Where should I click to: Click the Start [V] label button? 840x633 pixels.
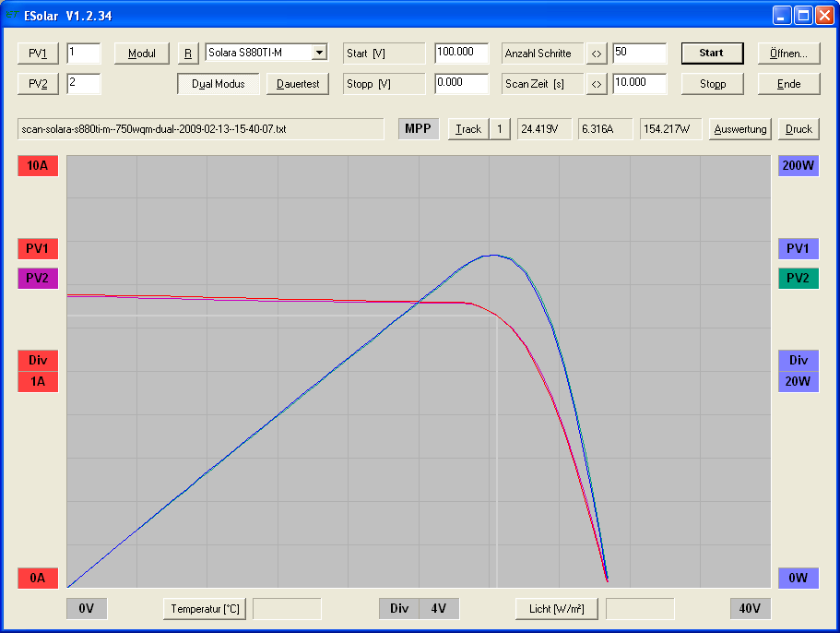[384, 54]
